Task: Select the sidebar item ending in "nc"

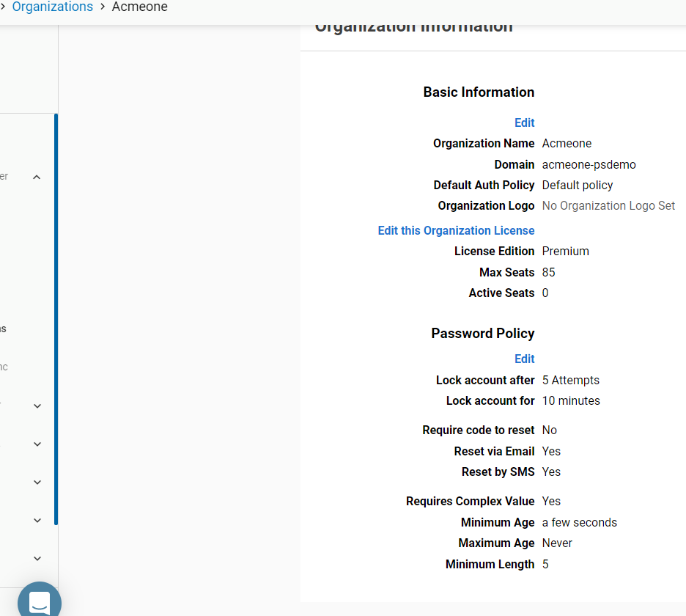Action: [4, 367]
